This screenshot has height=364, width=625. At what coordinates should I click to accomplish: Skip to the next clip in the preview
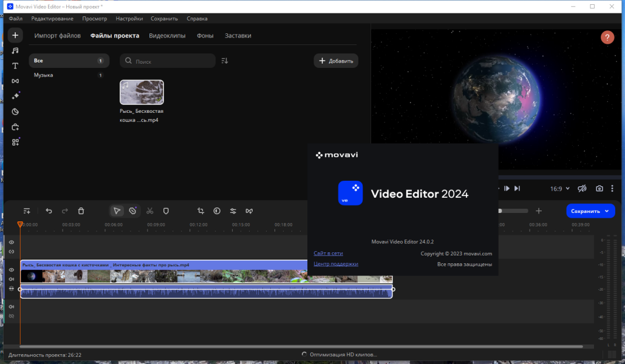517,189
